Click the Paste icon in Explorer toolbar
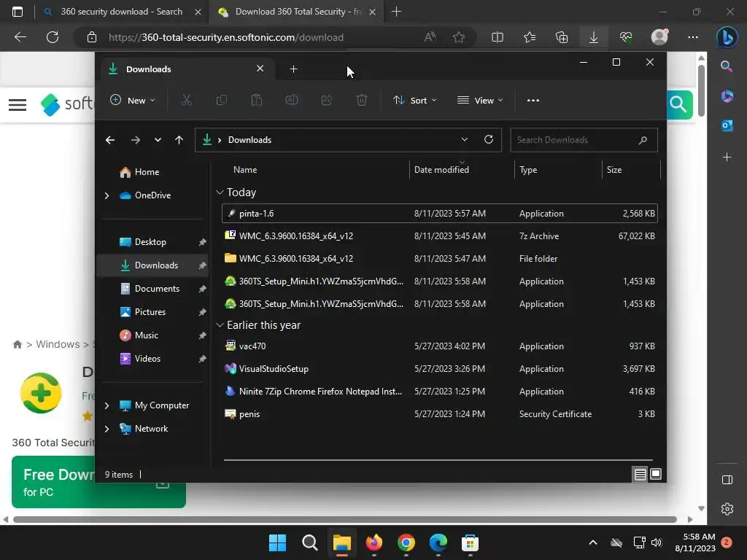This screenshot has width=747, height=560. [x=256, y=101]
